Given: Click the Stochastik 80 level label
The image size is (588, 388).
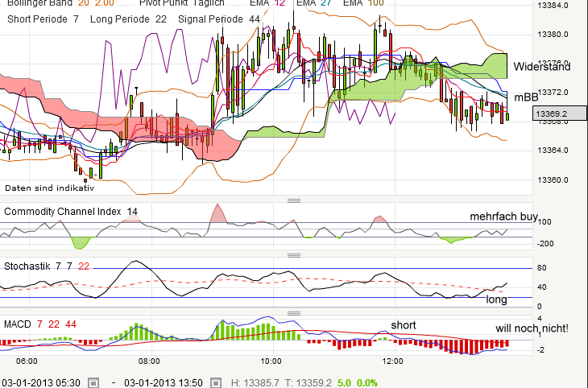Looking at the screenshot, I should point(541,268).
